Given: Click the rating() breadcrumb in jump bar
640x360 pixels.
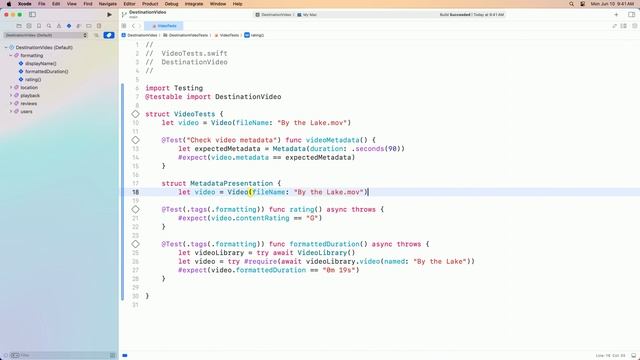Looking at the screenshot, I should 254,36.
